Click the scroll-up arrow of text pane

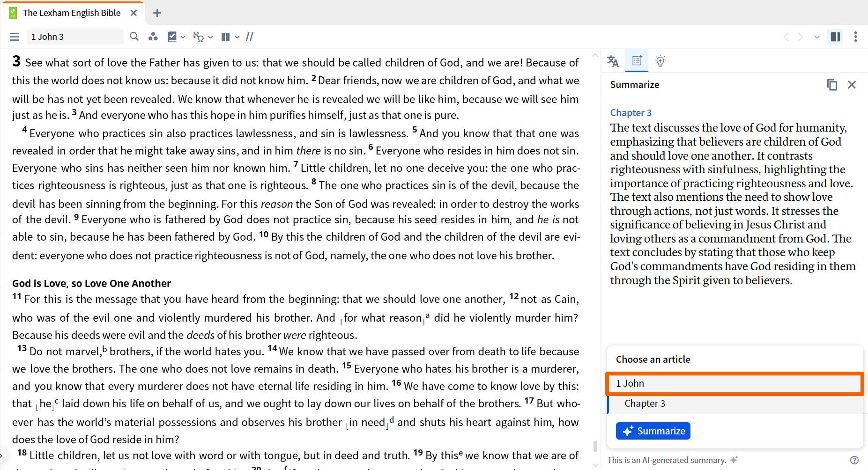595,55
